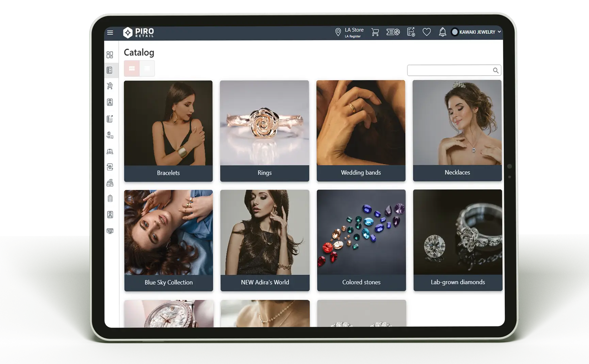Select the catalog list icon in the sidebar
The width and height of the screenshot is (589, 364).
[110, 70]
